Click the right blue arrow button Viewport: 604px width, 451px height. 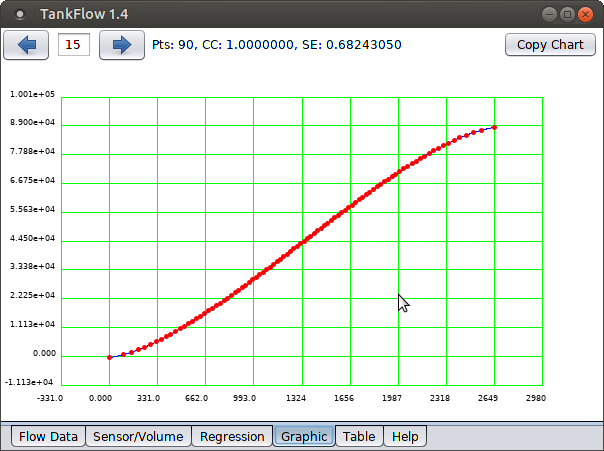122,45
